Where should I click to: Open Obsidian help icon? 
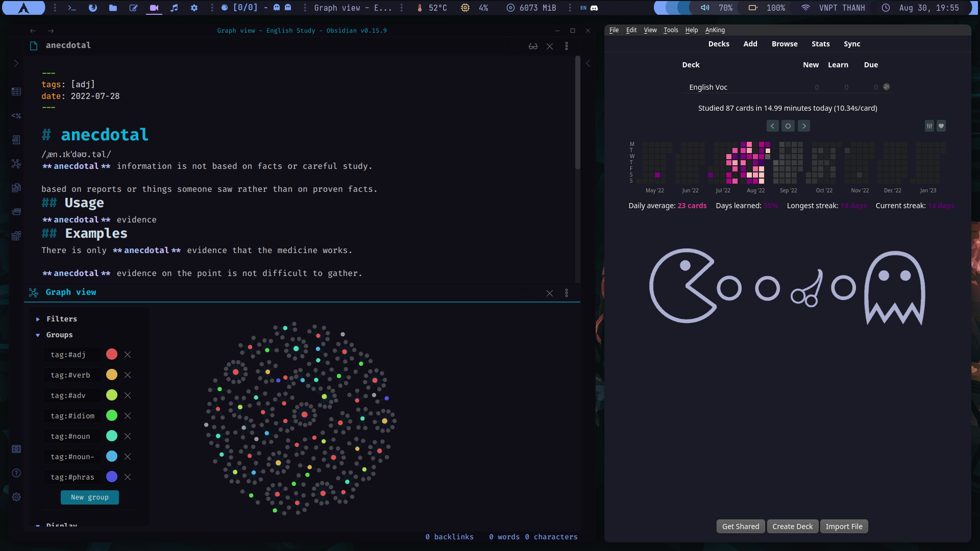[x=16, y=473]
